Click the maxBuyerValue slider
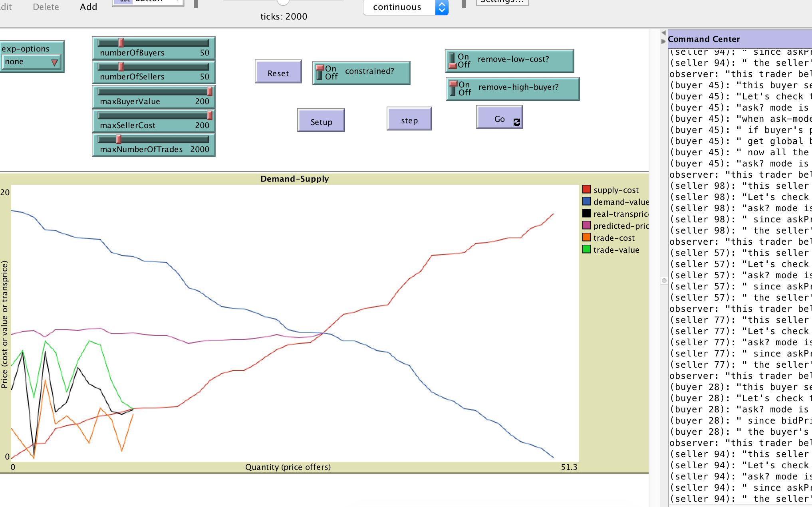Screen dimensions: 812x507 pyautogui.click(x=154, y=97)
